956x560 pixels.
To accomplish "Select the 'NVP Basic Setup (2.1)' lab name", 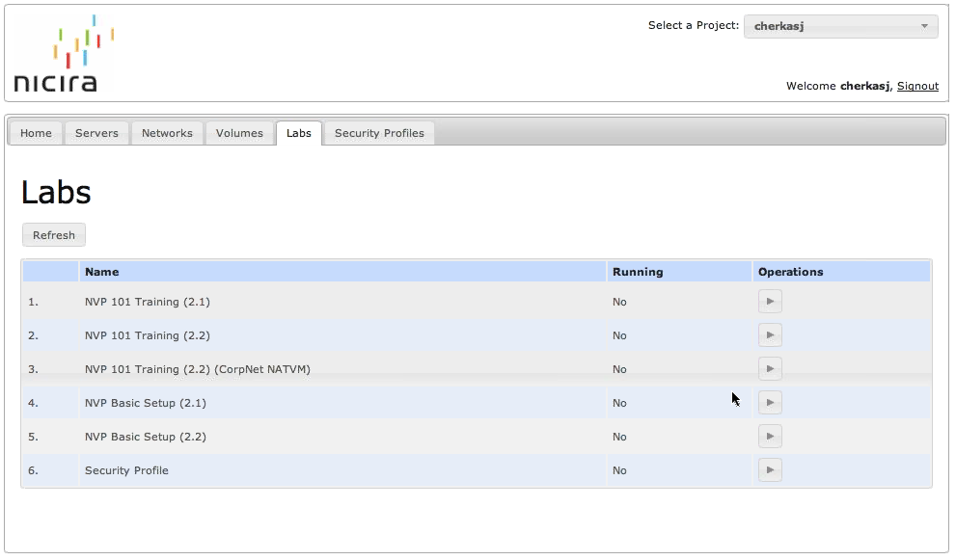I will 145,403.
